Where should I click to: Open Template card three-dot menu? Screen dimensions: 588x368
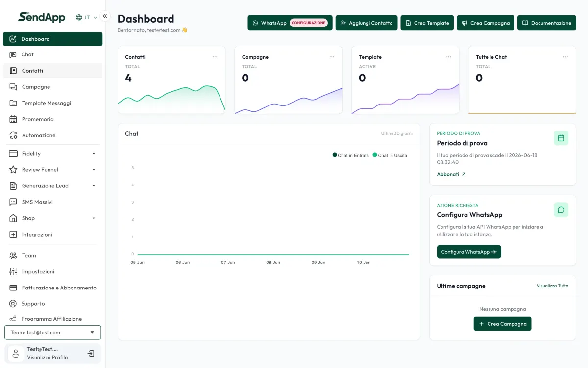pyautogui.click(x=448, y=57)
